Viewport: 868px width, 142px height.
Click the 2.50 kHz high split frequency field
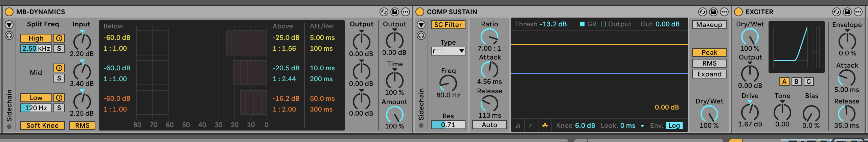(36, 48)
